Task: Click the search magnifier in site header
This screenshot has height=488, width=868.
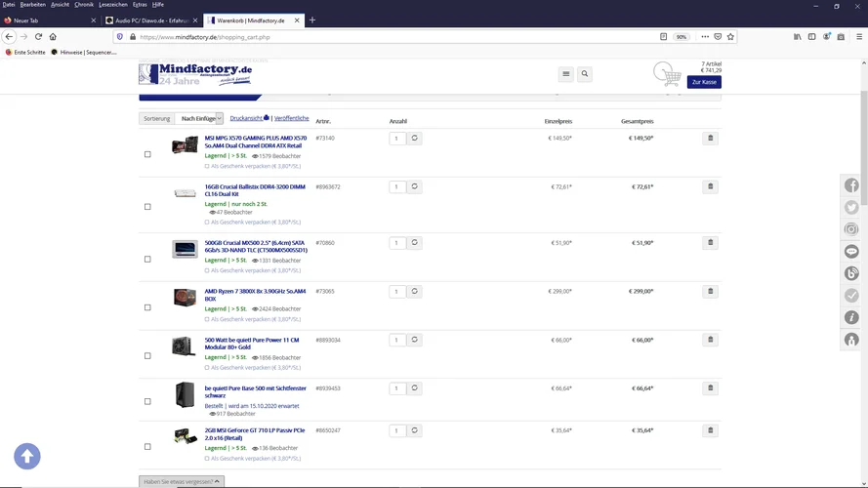Action: (584, 74)
